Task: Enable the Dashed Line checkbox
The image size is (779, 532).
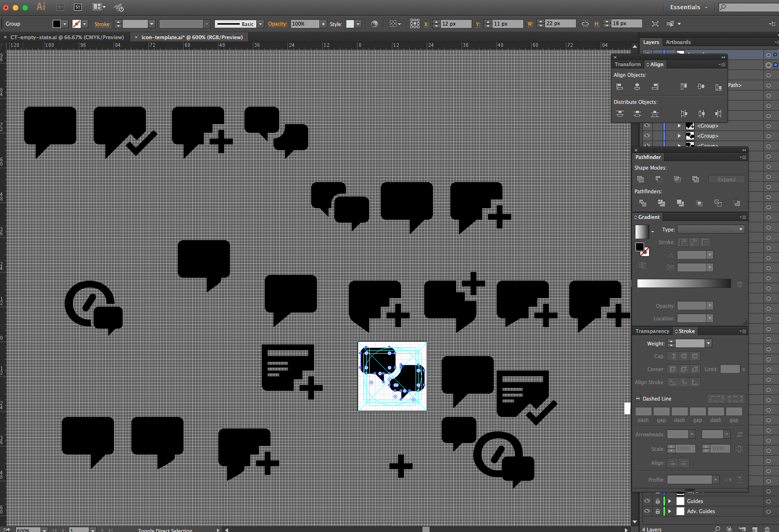Action: 638,399
